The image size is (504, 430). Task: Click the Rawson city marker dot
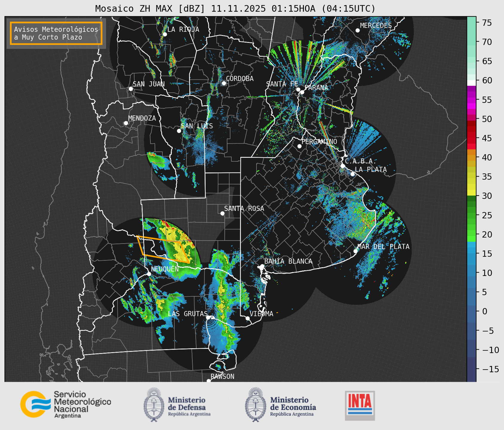tap(209, 381)
